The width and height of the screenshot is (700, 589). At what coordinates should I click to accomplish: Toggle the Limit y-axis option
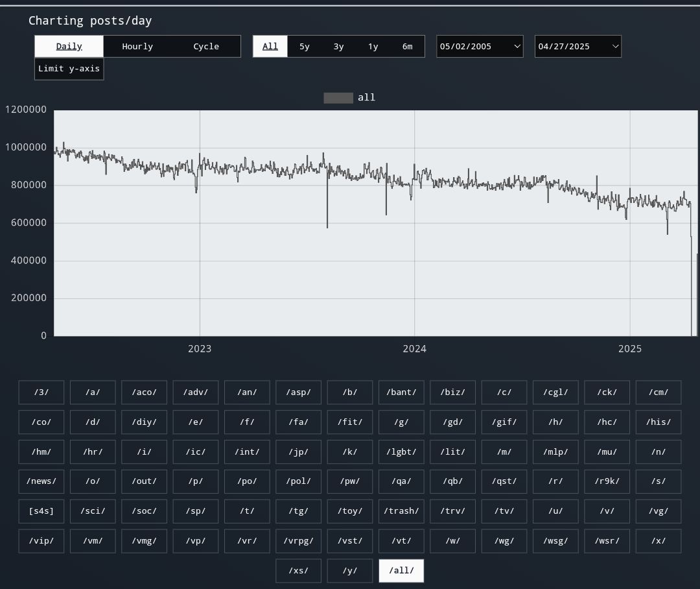[x=69, y=69]
